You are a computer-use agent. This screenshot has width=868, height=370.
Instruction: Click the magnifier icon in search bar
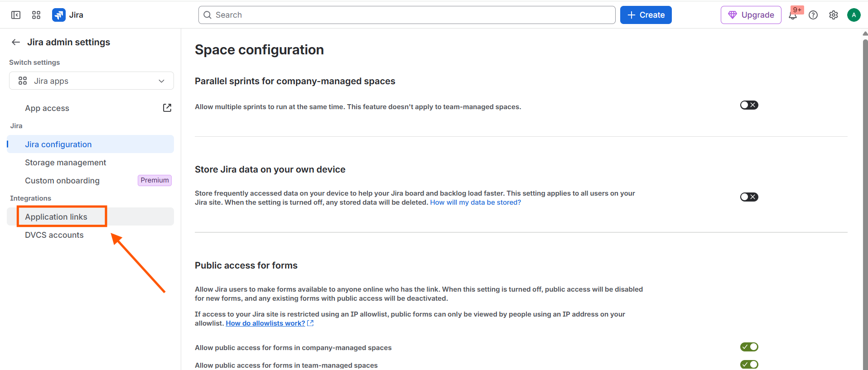point(207,15)
